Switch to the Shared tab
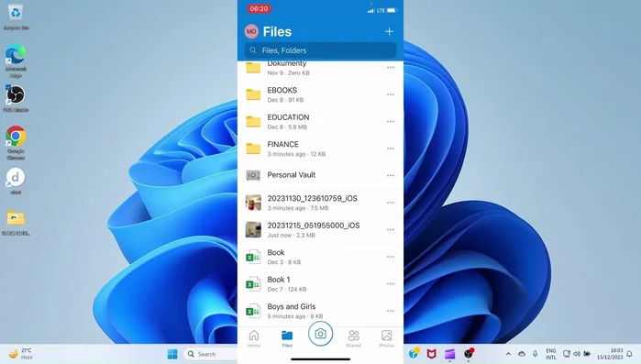 click(354, 338)
